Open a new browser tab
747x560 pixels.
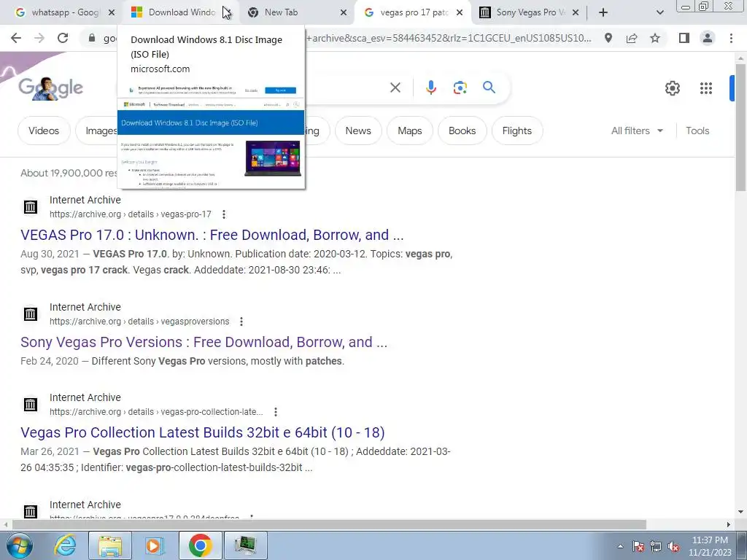tap(603, 12)
